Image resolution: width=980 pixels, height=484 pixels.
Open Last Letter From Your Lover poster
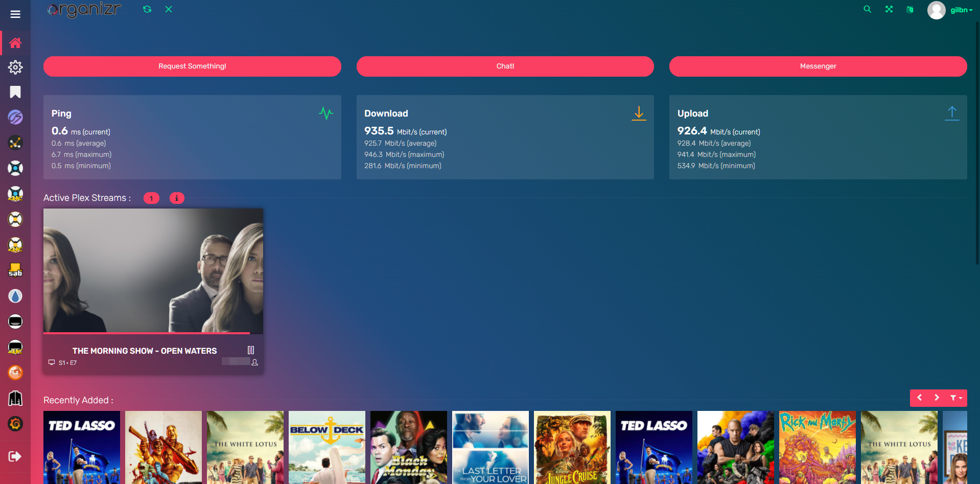(491, 447)
